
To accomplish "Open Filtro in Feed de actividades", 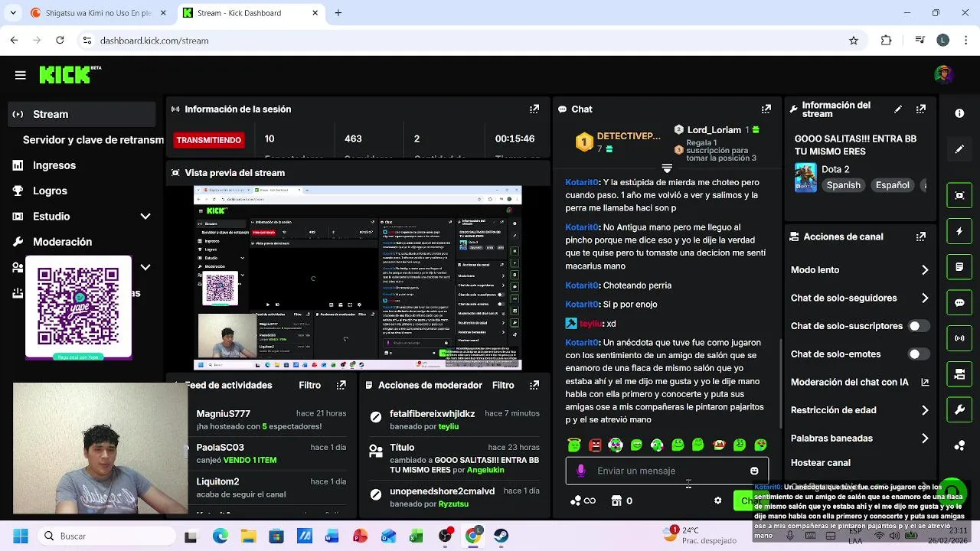I will 310,385.
